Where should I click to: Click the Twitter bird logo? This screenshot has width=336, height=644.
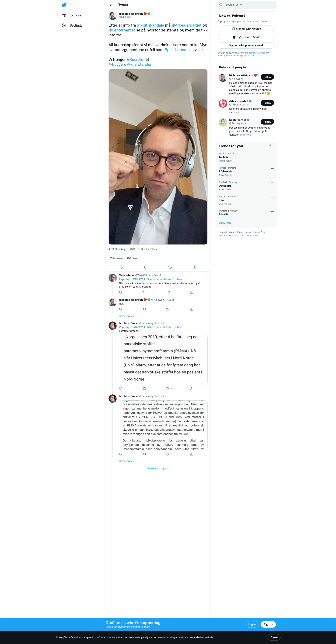click(x=64, y=5)
